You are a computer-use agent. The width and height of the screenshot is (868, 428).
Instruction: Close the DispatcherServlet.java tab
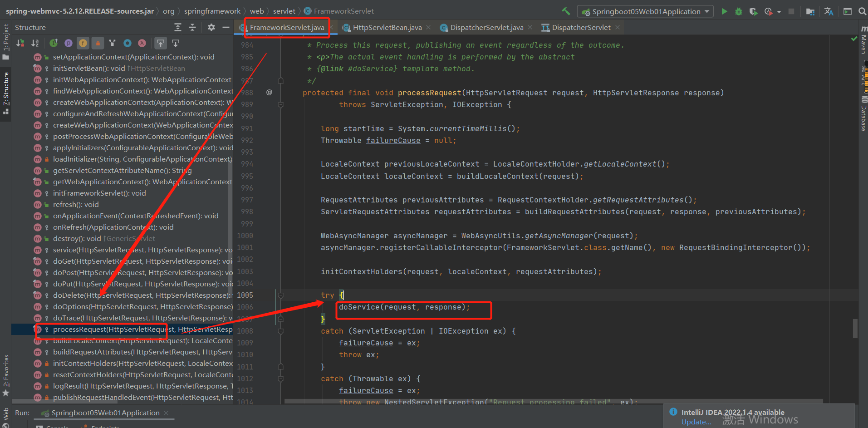530,28
